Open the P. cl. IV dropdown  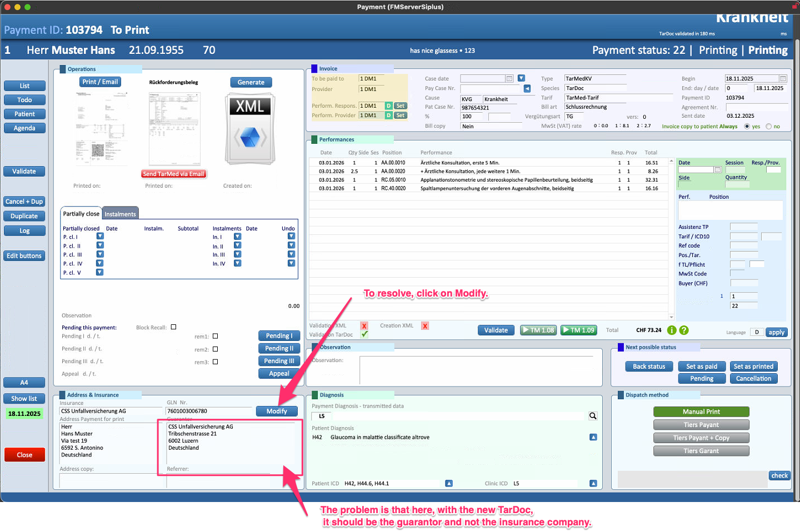(x=100, y=263)
